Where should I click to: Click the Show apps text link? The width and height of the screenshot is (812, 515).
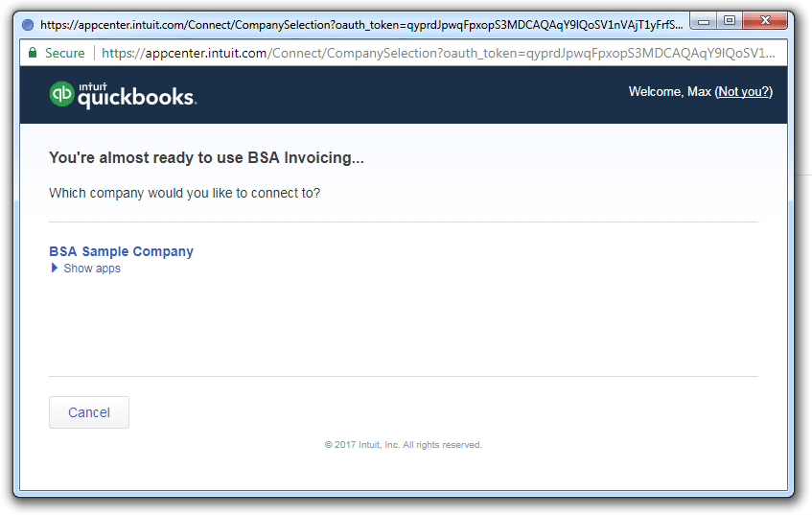92,269
